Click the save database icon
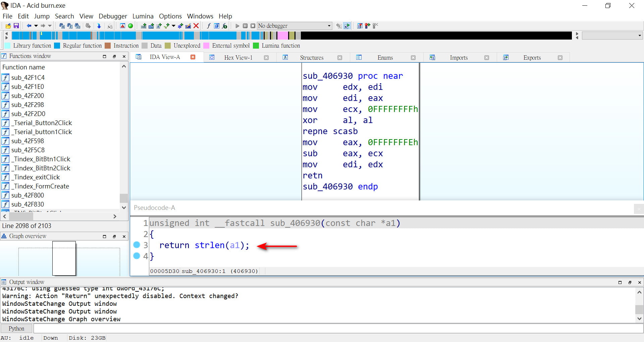 point(16,26)
